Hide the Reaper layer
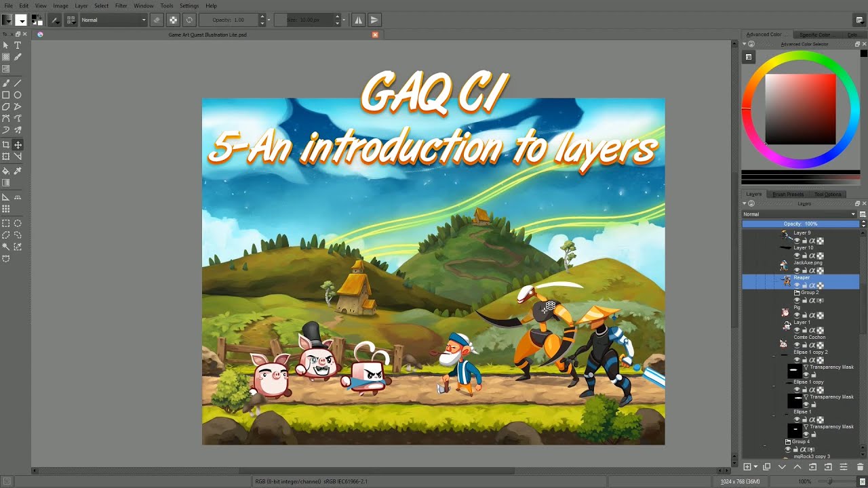Screen dimensions: 868x488 797,285
